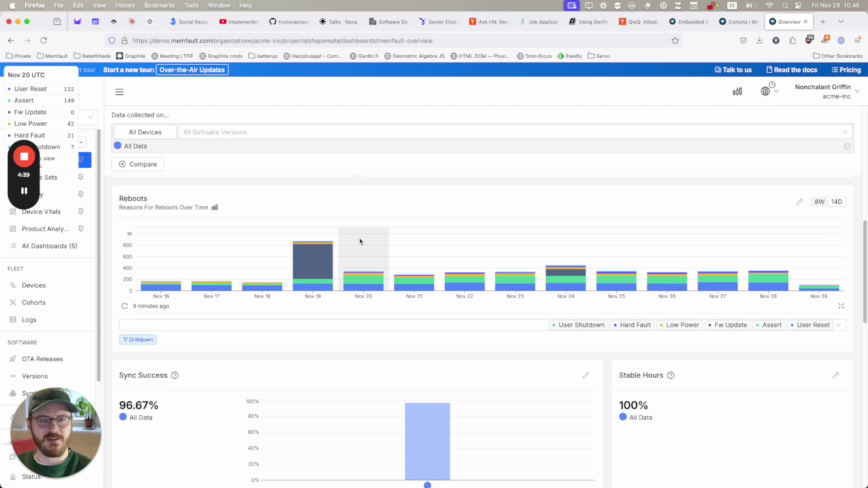Viewport: 868px width, 488px height.
Task: Click the Compare button
Action: pos(138,164)
